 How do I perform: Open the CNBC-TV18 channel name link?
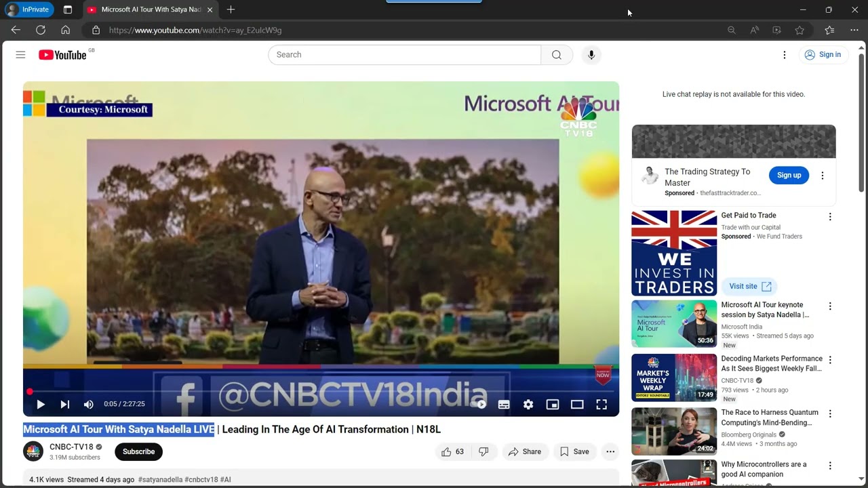coord(71,447)
